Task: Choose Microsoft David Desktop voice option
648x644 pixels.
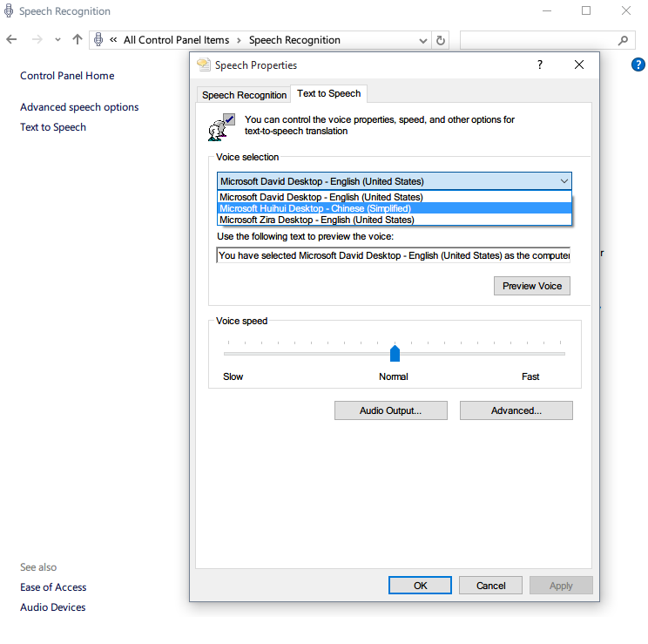Action: click(x=395, y=197)
